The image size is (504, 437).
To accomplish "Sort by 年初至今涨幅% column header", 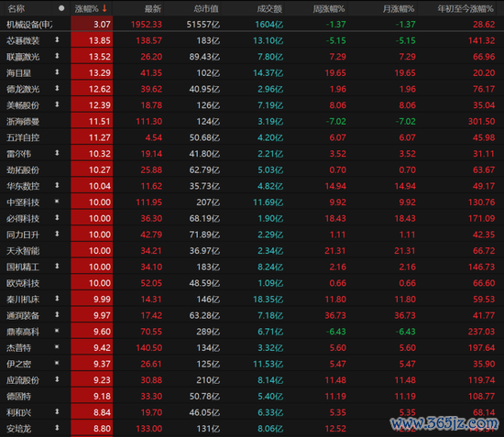I will pyautogui.click(x=466, y=8).
